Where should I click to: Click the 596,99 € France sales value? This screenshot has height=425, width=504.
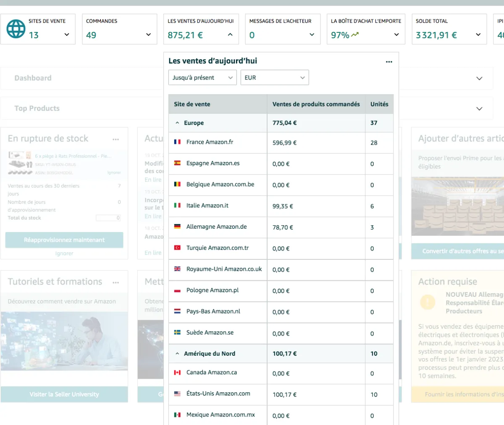point(284,143)
